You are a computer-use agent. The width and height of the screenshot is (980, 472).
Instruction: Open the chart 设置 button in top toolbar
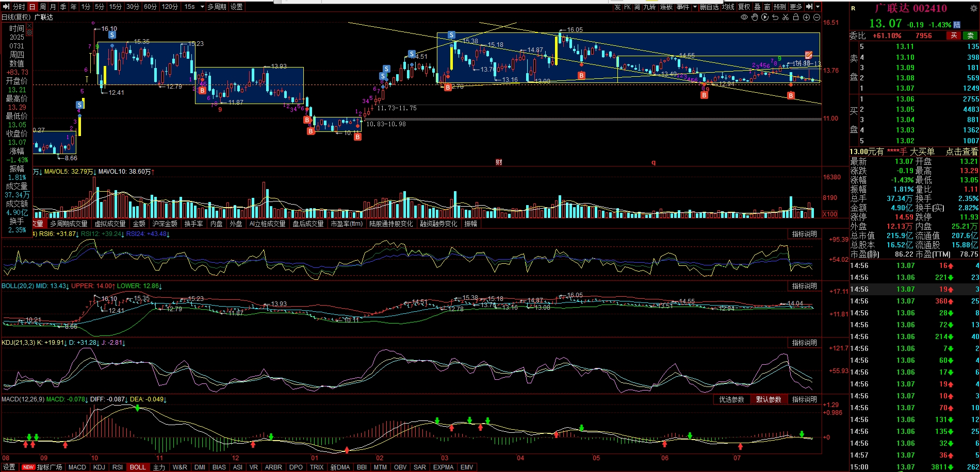(x=237, y=7)
